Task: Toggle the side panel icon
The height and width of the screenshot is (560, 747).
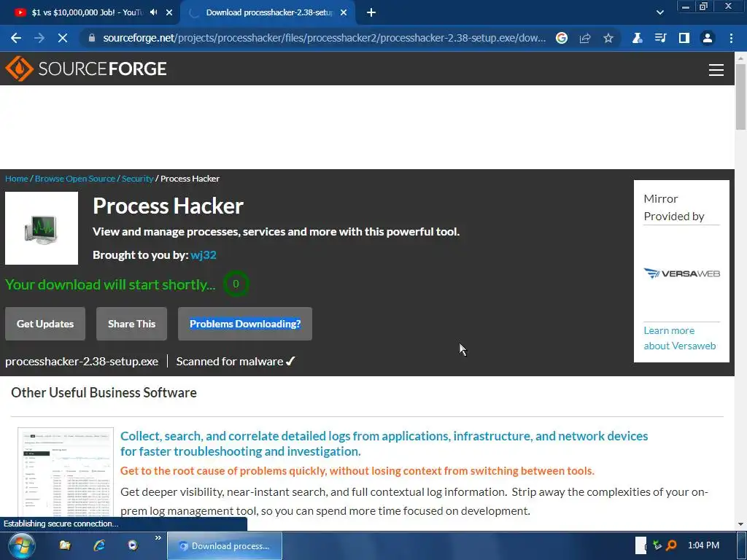Action: point(684,38)
